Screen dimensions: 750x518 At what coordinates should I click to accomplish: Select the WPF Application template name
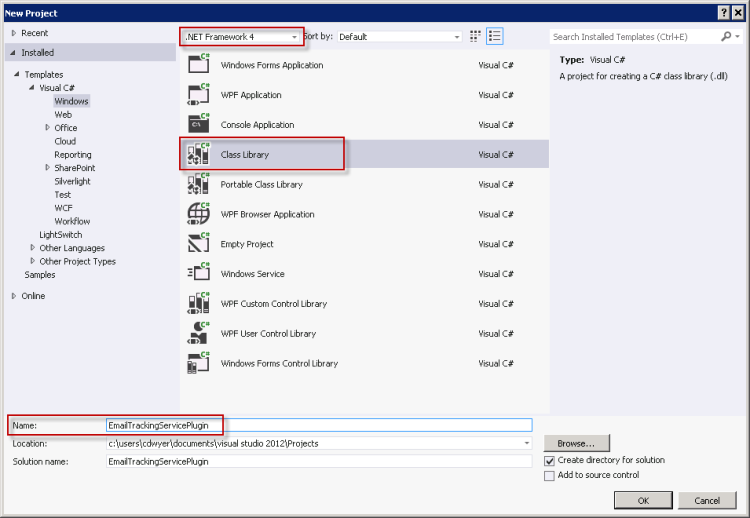[251, 95]
